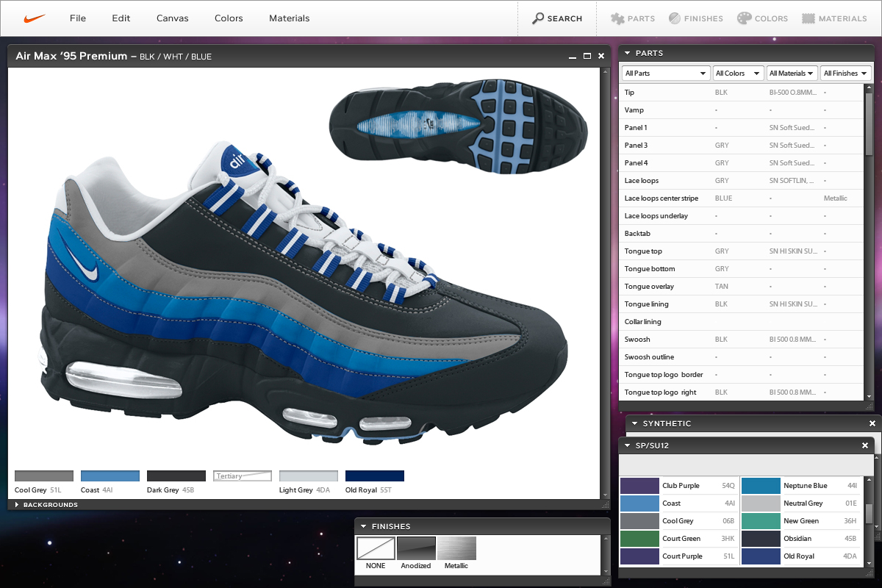Open the All Materials filter dropdown
Screen dimensions: 882x588
tap(791, 73)
